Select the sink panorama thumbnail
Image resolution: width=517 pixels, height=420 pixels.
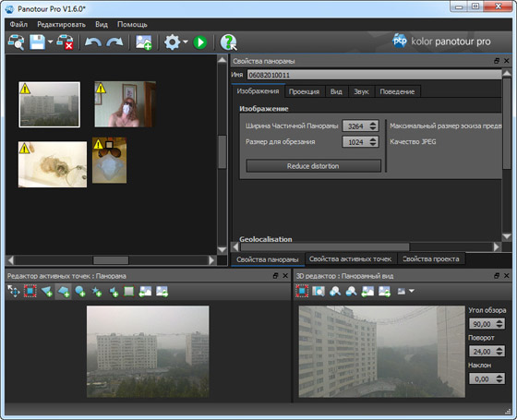[x=53, y=164]
